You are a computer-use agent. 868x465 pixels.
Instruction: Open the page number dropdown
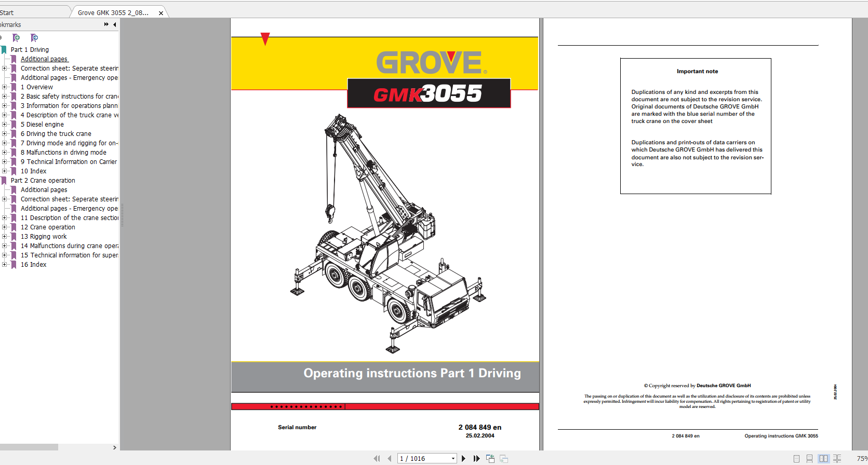[453, 458]
